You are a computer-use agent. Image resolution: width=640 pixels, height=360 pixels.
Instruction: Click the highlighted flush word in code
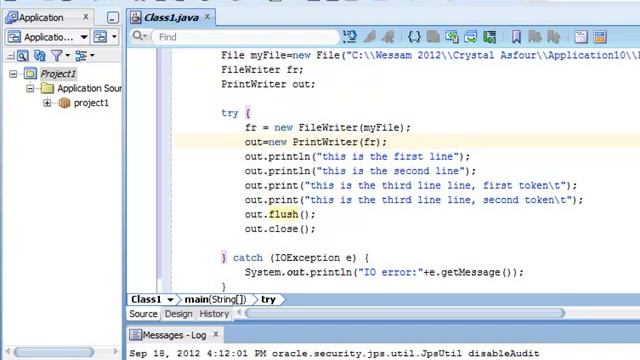pyautogui.click(x=283, y=214)
